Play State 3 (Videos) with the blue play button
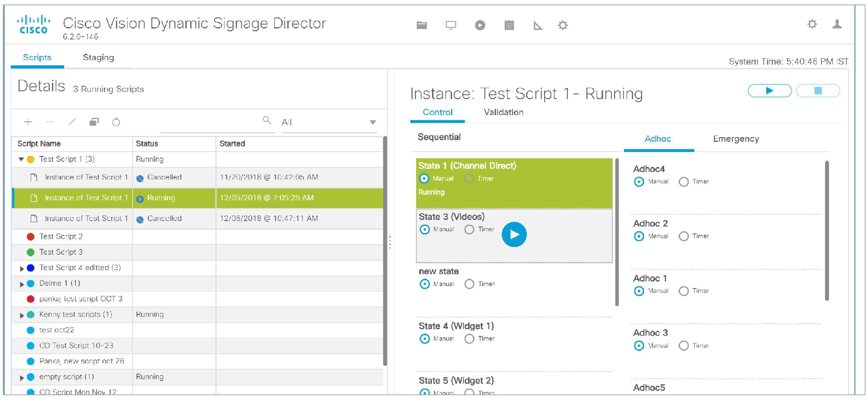The image size is (868, 403). click(x=514, y=234)
